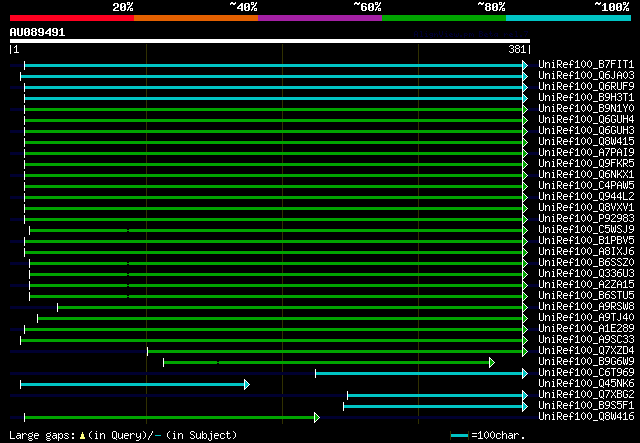Select the UniRef100_B9G6W9 label
This screenshot has width=640, height=443.
coord(586,362)
